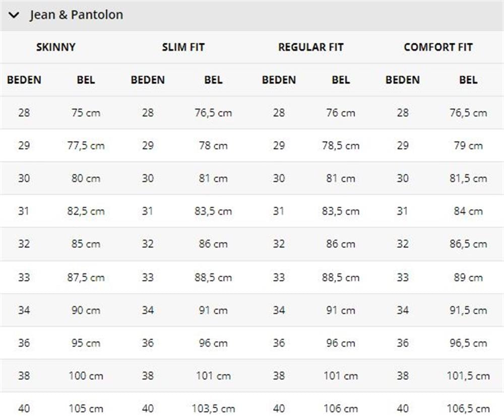Image resolution: width=504 pixels, height=420 pixels.
Task: Click the 106,5 cm comfort fit value
Action: coord(468,409)
